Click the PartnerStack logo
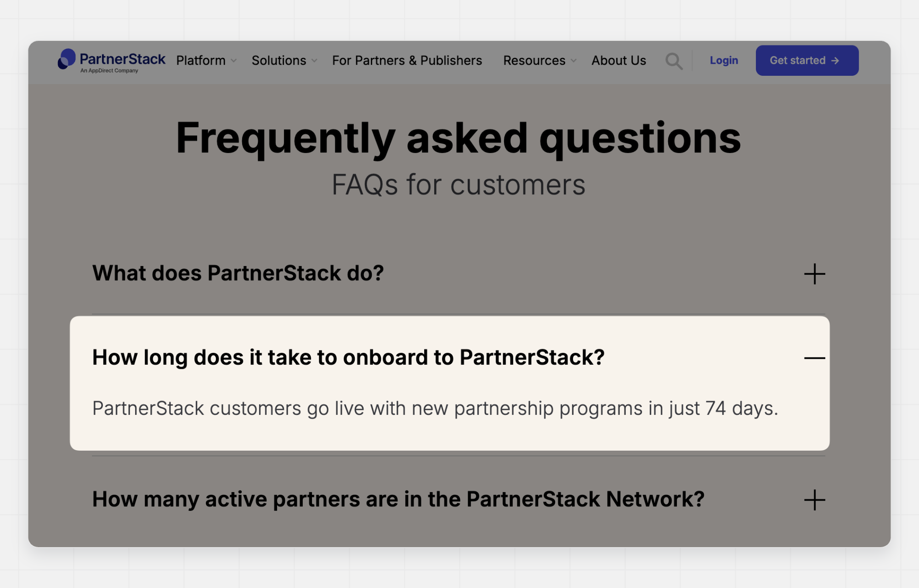Screen dimensions: 919x588 (111, 61)
